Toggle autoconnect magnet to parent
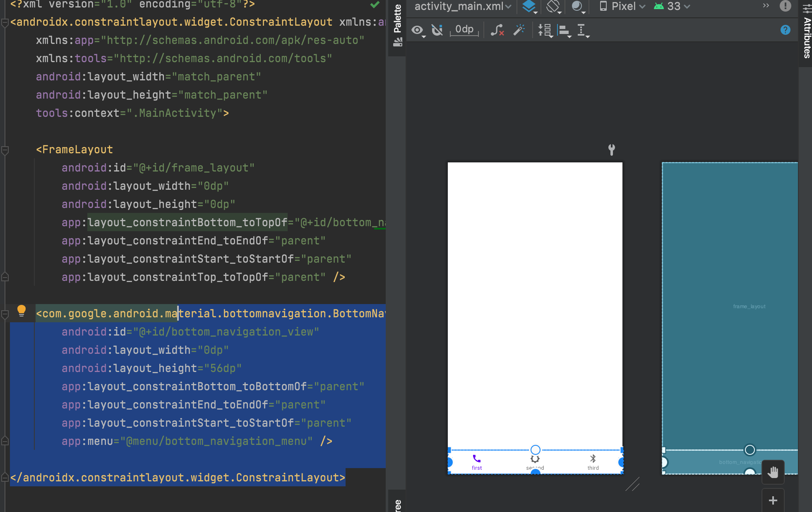The image size is (812, 512). (x=437, y=30)
